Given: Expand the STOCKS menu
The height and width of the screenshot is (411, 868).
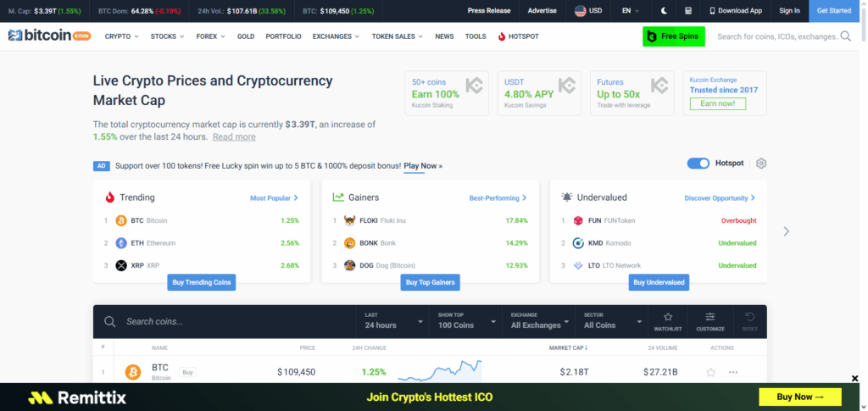Looking at the screenshot, I should click(x=167, y=36).
